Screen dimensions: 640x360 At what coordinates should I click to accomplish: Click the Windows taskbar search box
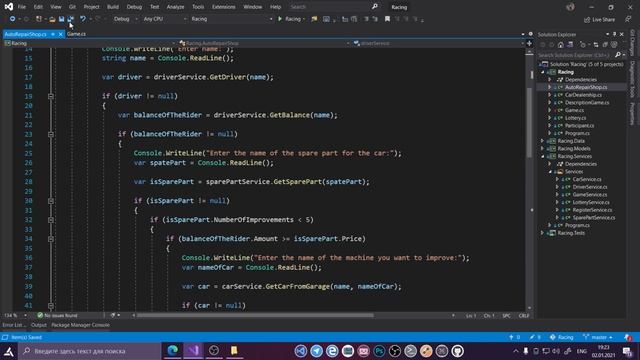(x=90, y=351)
